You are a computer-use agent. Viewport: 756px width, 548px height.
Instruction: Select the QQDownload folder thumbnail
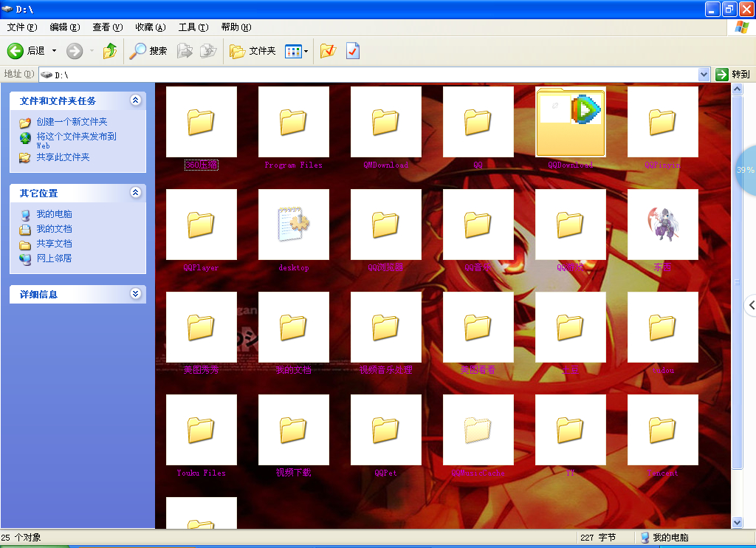(571, 122)
